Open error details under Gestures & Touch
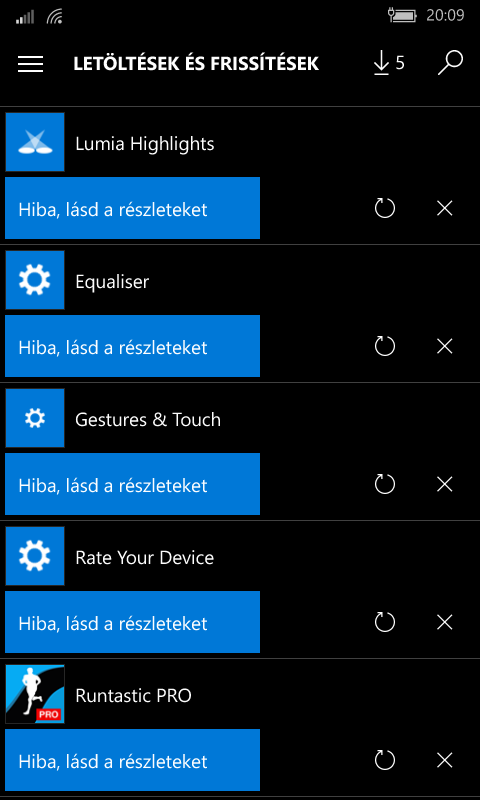Viewport: 480px width, 800px height. tap(133, 484)
